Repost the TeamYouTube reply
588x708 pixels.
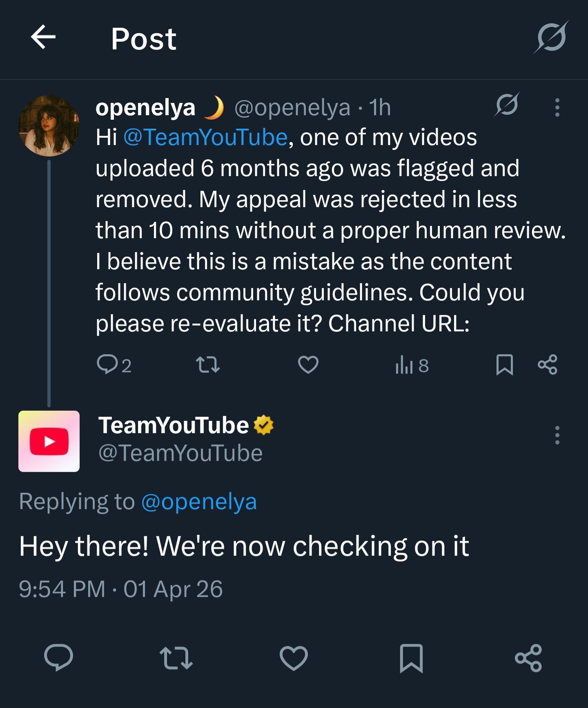[x=176, y=658]
